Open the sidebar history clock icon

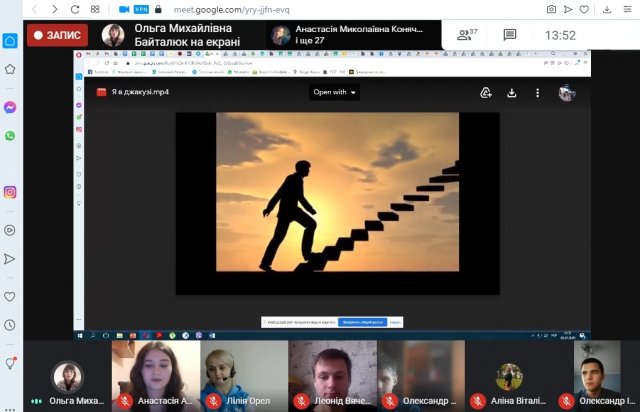pyautogui.click(x=10, y=325)
